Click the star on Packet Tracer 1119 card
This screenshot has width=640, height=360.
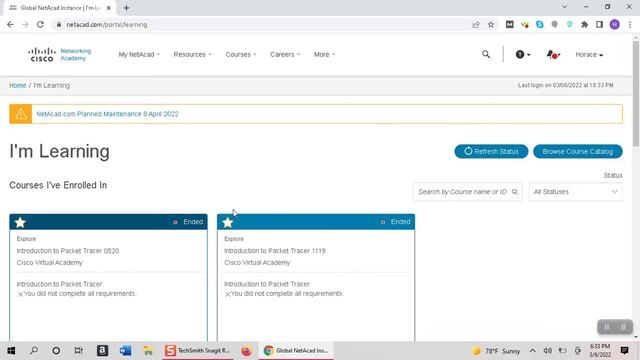(228, 222)
